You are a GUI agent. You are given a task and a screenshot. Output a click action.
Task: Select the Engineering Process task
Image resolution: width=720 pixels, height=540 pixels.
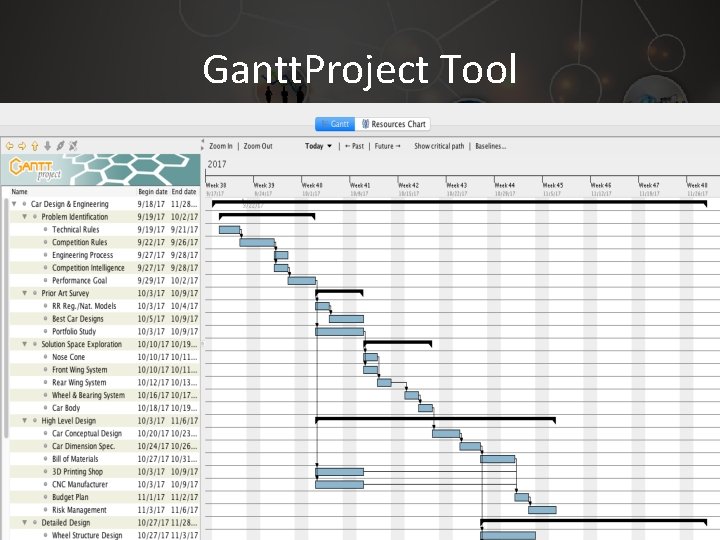105,255
